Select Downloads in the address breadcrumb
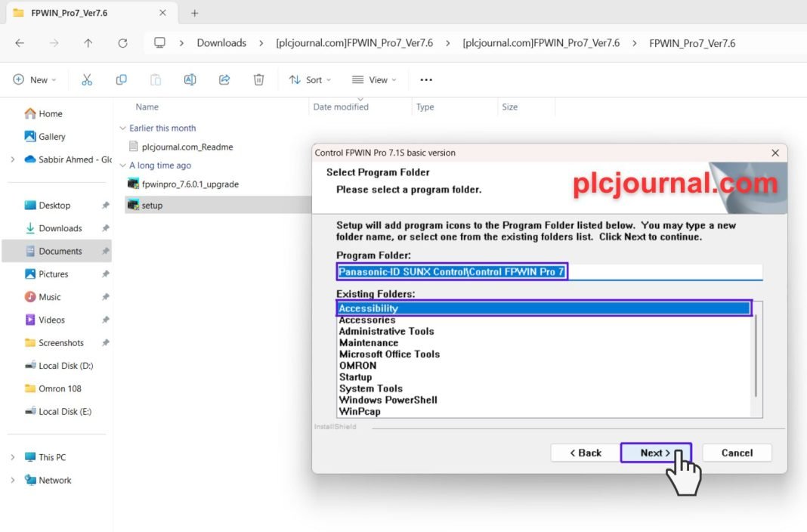The height and width of the screenshot is (532, 807). (221, 43)
